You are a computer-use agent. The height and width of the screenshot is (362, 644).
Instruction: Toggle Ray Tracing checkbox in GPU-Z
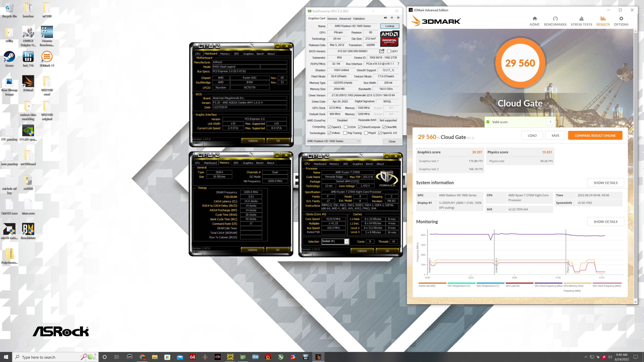tap(345, 133)
